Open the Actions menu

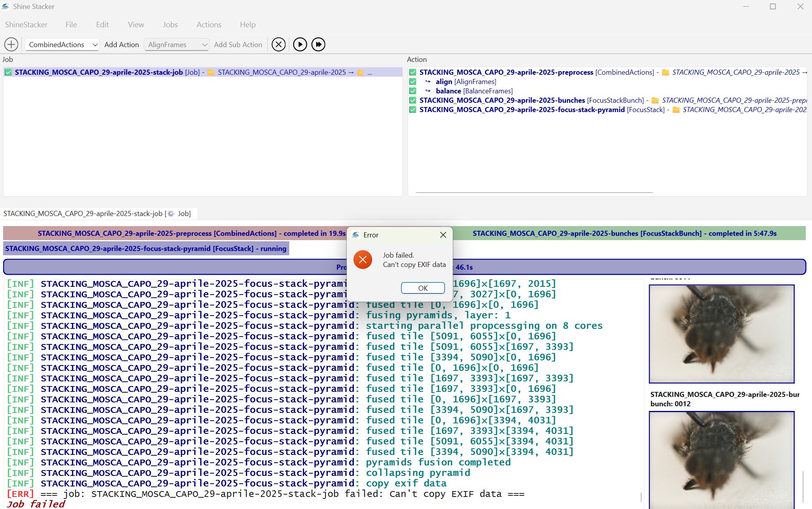coord(209,25)
